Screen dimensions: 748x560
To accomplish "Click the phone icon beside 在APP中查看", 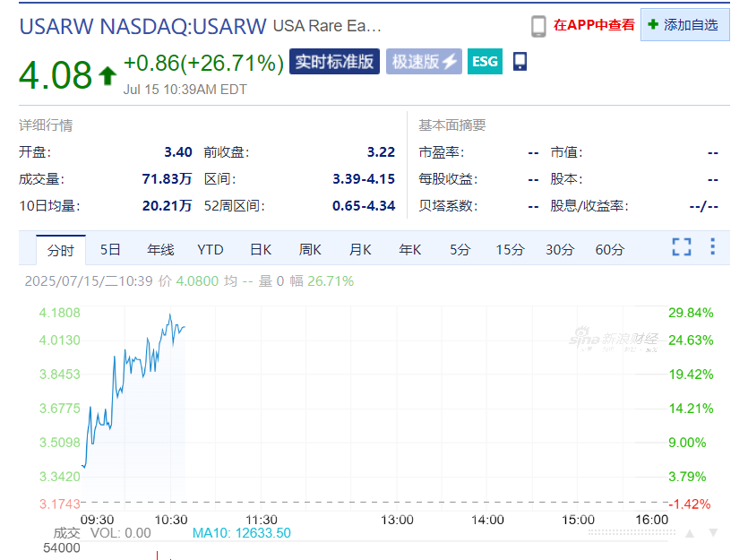I will click(x=538, y=26).
